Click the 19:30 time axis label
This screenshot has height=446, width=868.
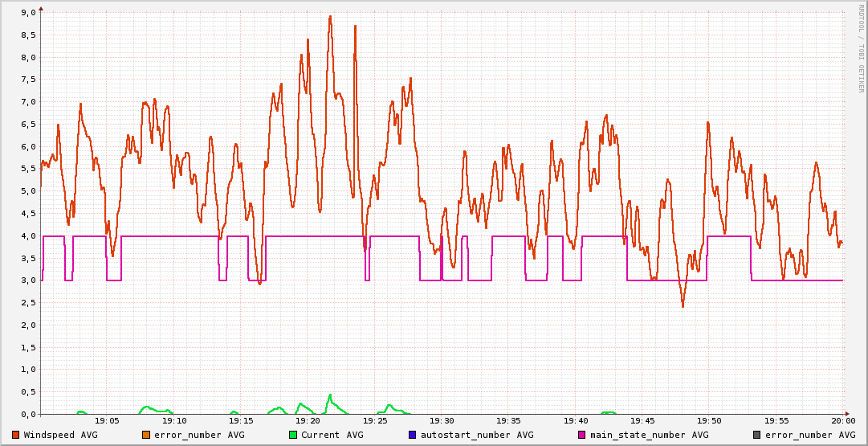coord(442,420)
